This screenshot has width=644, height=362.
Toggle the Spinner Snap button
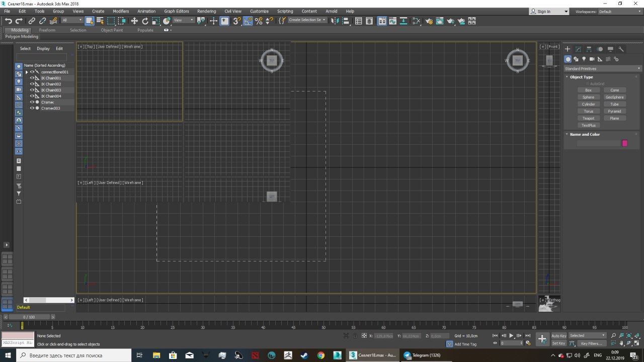(269, 21)
